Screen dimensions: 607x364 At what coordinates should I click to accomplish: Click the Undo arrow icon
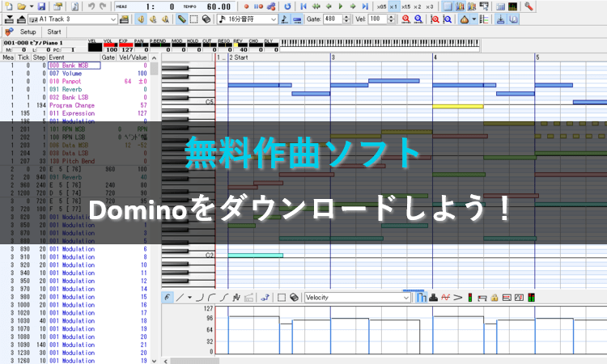click(x=90, y=6)
